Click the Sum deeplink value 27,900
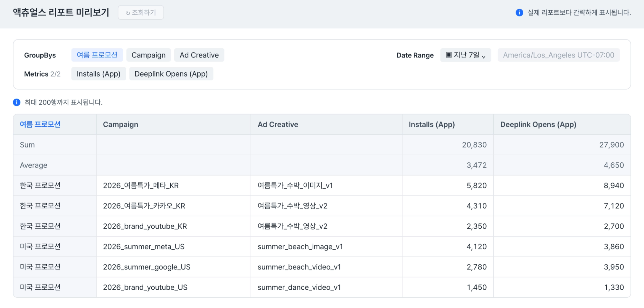The height and width of the screenshot is (308, 644). [x=611, y=145]
